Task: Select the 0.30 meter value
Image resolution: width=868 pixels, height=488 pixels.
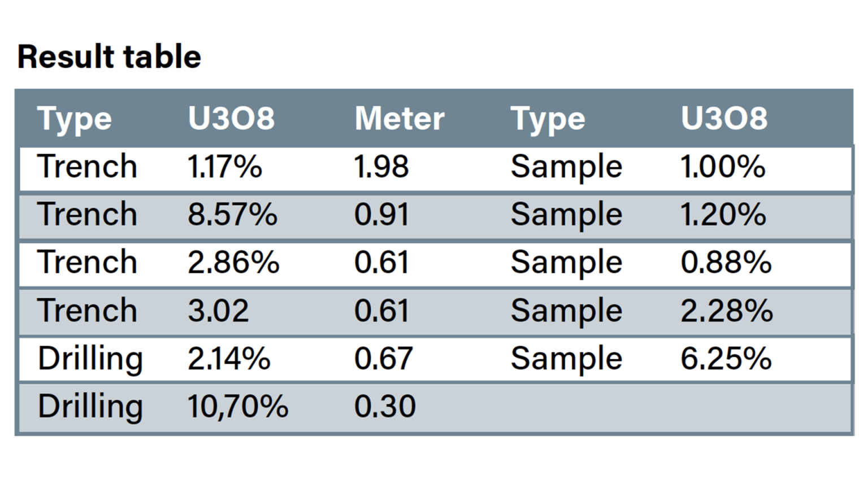Action: [x=385, y=407]
